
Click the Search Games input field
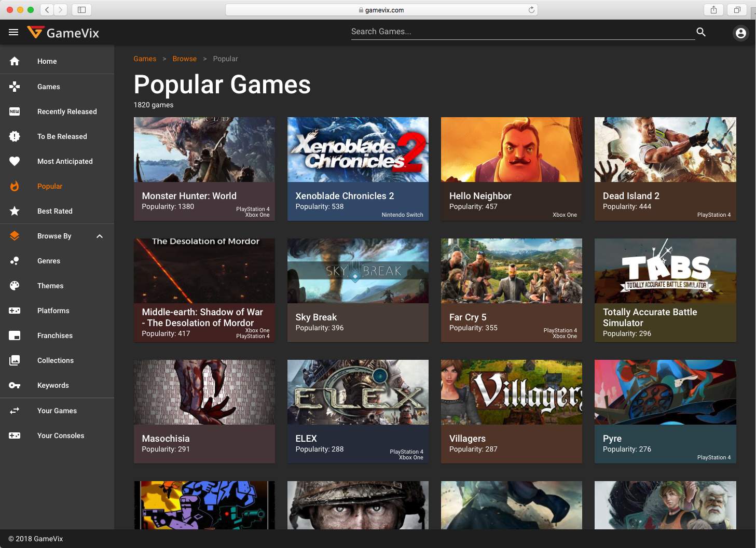click(x=523, y=32)
